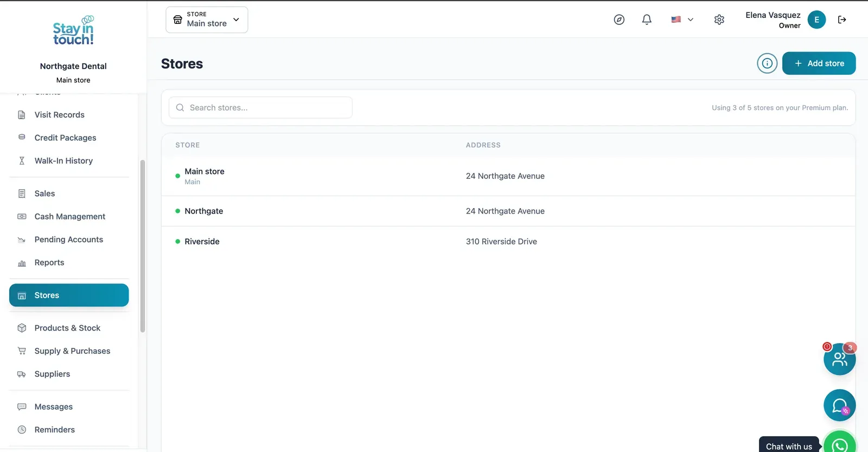
Task: Open the notifications bell
Action: coord(647,20)
